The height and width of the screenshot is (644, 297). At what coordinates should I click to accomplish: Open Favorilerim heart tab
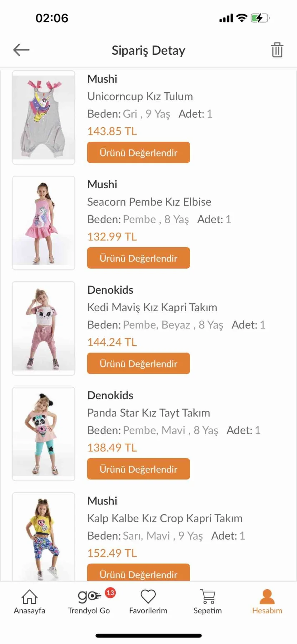click(x=148, y=601)
